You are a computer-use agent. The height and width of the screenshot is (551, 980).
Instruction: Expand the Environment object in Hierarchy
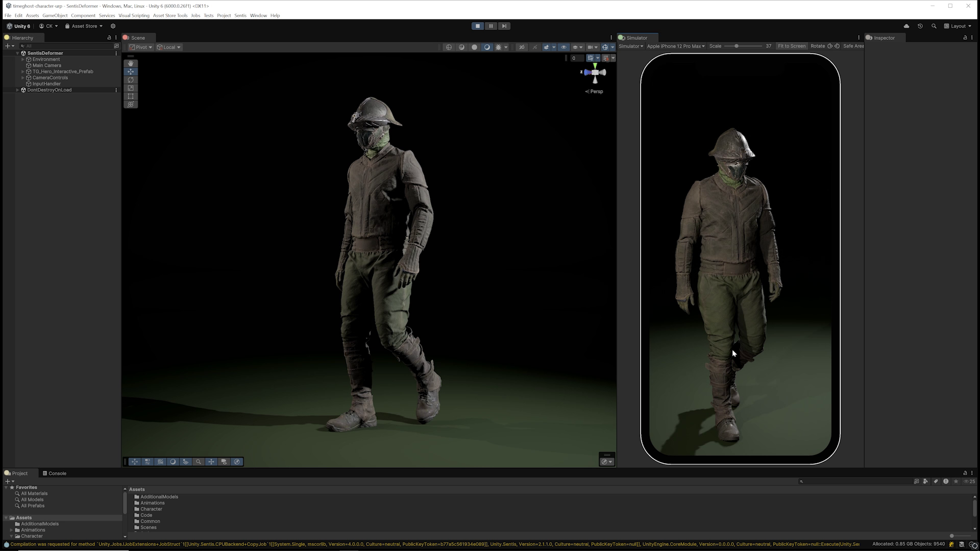(23, 59)
